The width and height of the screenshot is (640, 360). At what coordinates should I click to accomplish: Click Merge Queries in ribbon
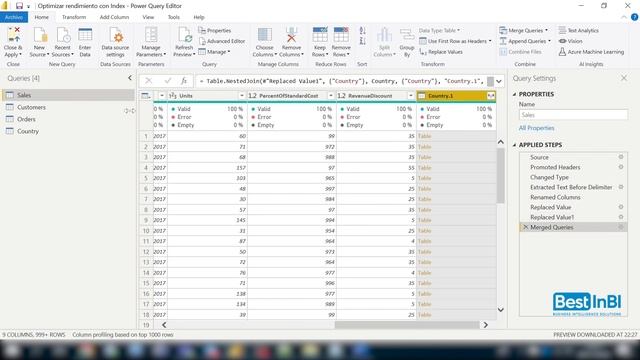tap(523, 31)
